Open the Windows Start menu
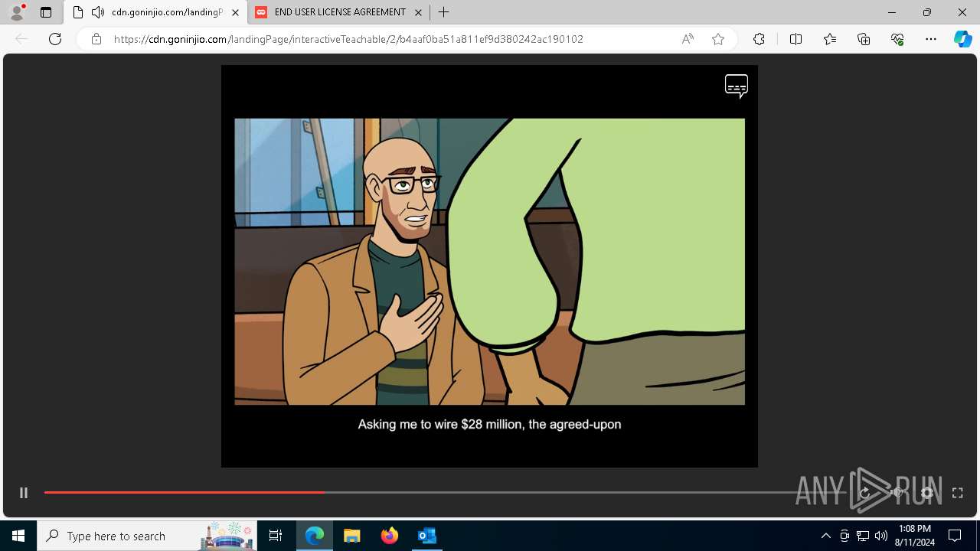980x551 pixels. pyautogui.click(x=18, y=536)
